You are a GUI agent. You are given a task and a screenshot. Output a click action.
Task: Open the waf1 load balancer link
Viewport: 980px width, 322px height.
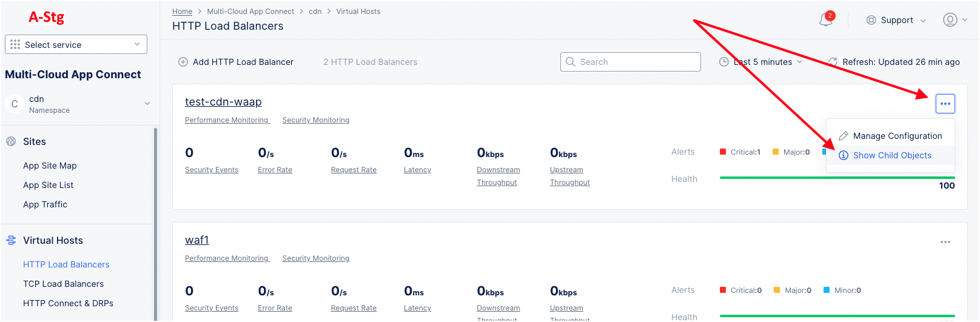[196, 240]
